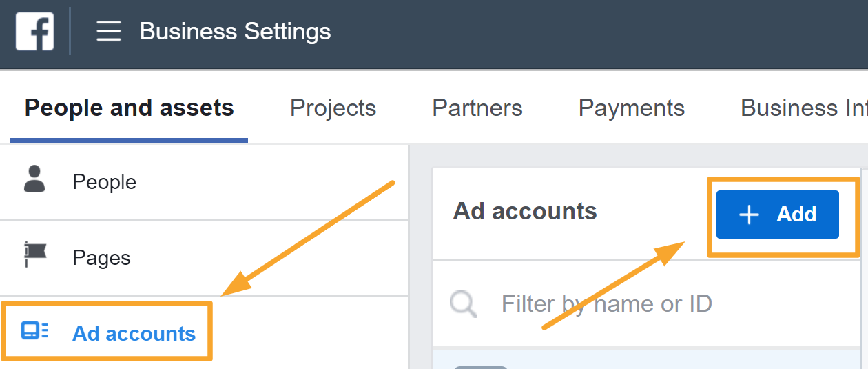Click the blue Ad accounts sidebar icon
868x369 pixels.
(x=34, y=332)
